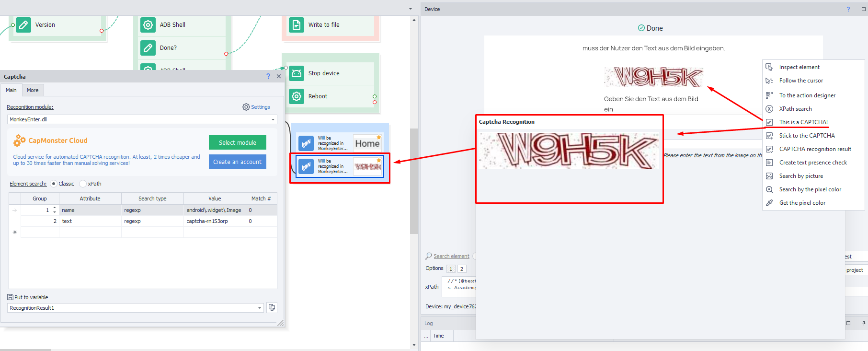Image resolution: width=868 pixels, height=351 pixels.
Task: Click the help question mark in Captcha dialog
Action: click(268, 77)
